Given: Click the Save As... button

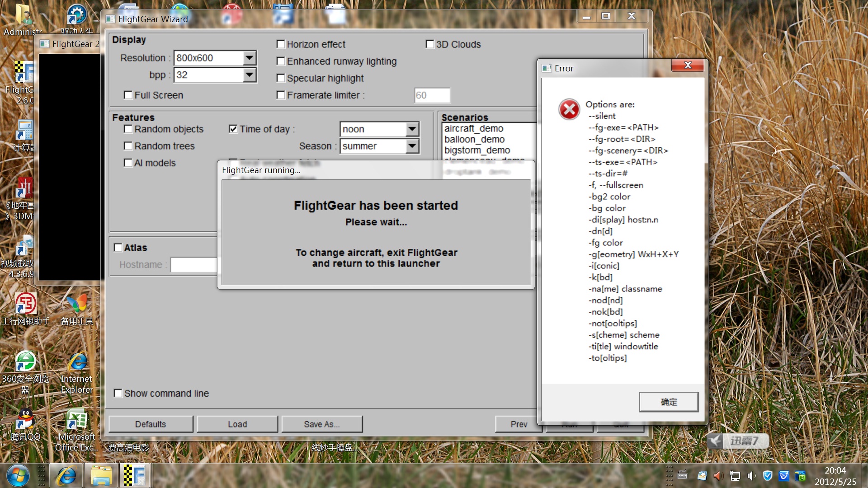Looking at the screenshot, I should [322, 424].
